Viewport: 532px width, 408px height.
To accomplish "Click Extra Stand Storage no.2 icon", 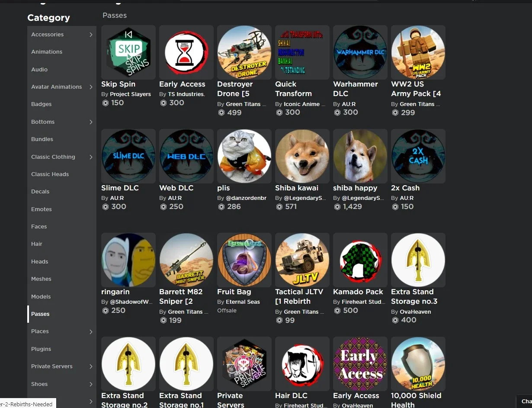I will coord(128,364).
